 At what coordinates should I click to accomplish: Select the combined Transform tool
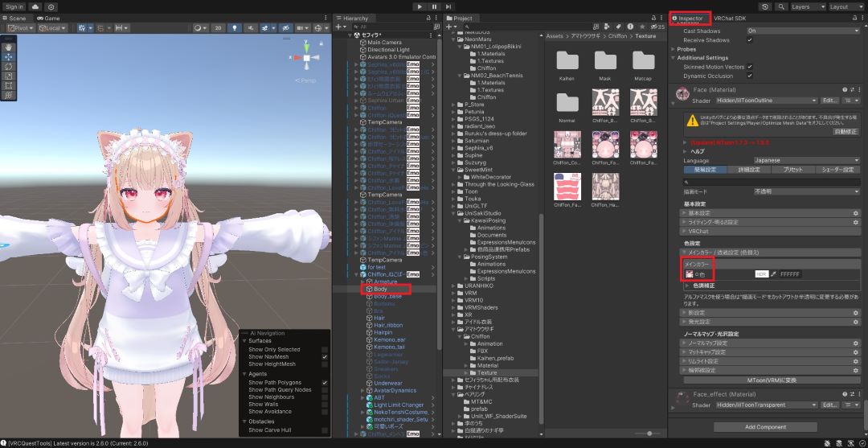click(x=9, y=95)
